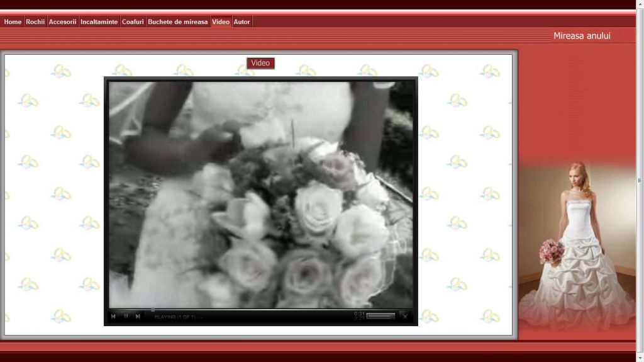
Task: Click the Mireasa anului title link
Action: [x=582, y=36]
